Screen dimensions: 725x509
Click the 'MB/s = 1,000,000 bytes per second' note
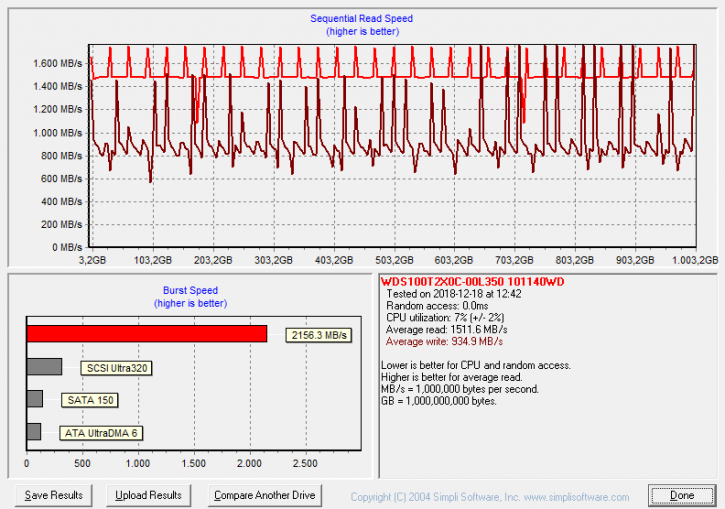(x=460, y=389)
